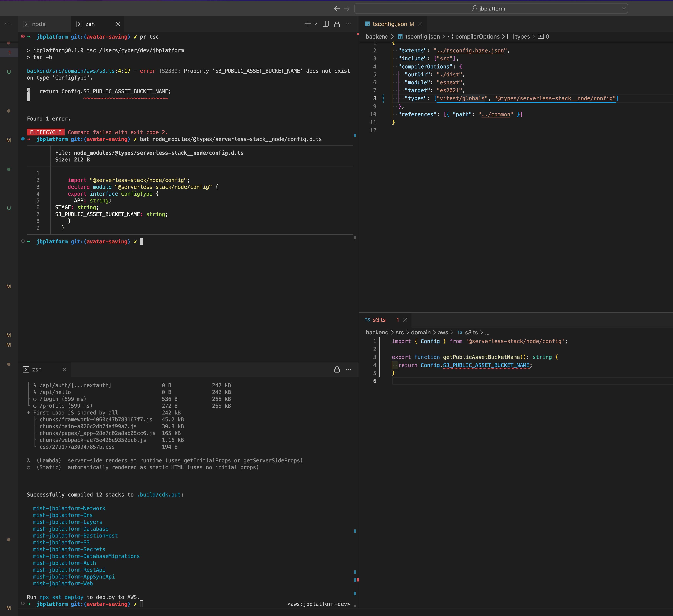The image size is (673, 616).
Task: Click terminal icon on node tab
Action: [26, 24]
